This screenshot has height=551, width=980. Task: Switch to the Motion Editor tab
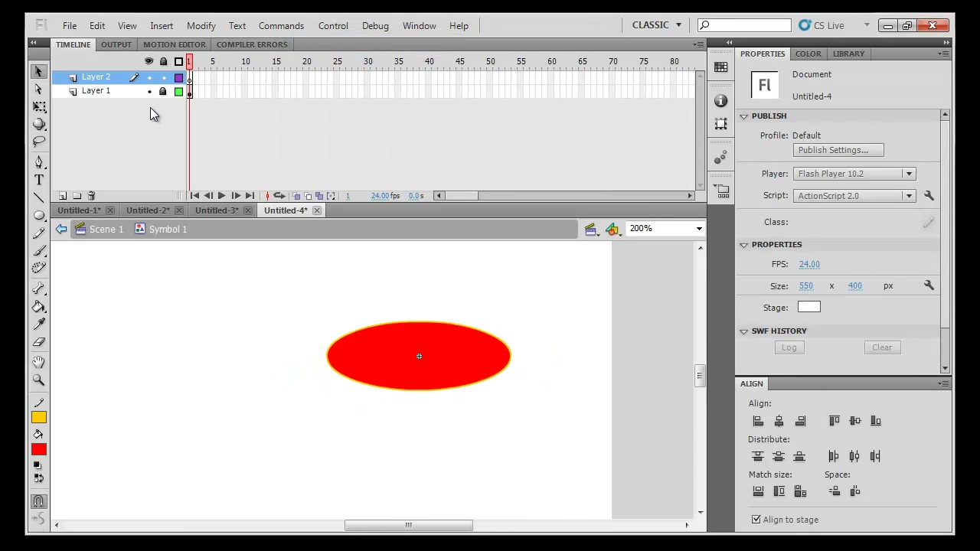click(x=174, y=44)
